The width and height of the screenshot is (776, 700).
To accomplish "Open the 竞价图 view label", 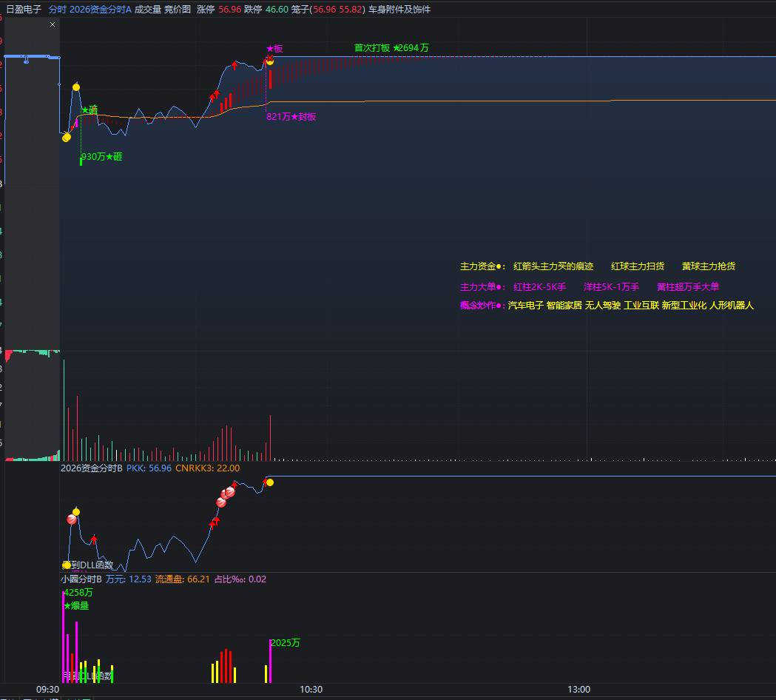I will [x=178, y=10].
